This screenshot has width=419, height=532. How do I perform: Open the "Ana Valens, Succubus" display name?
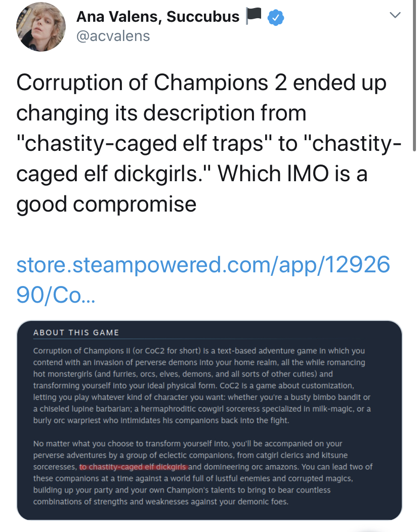point(158,17)
